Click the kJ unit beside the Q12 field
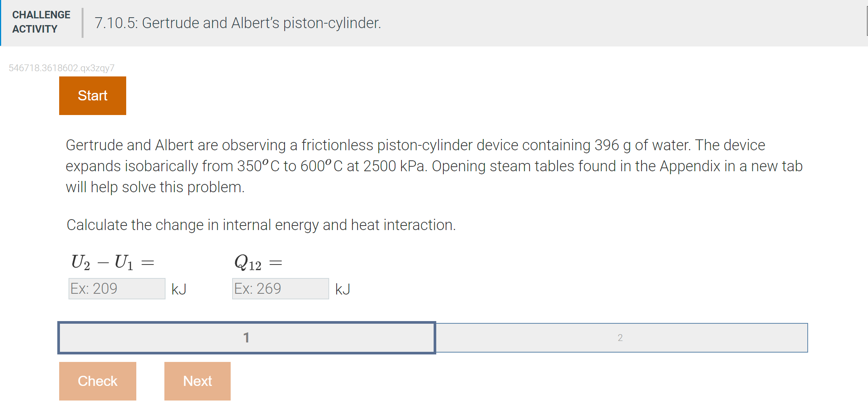The height and width of the screenshot is (420, 868). coord(343,289)
